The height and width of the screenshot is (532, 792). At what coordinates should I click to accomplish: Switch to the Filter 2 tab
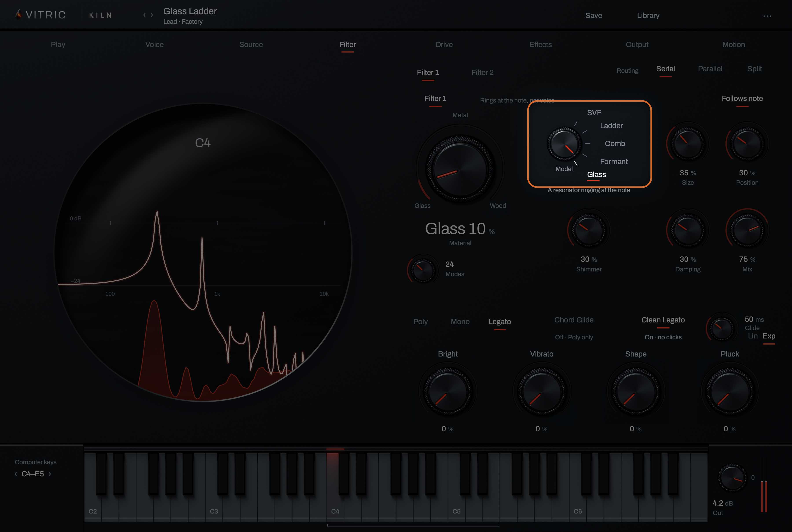(482, 72)
